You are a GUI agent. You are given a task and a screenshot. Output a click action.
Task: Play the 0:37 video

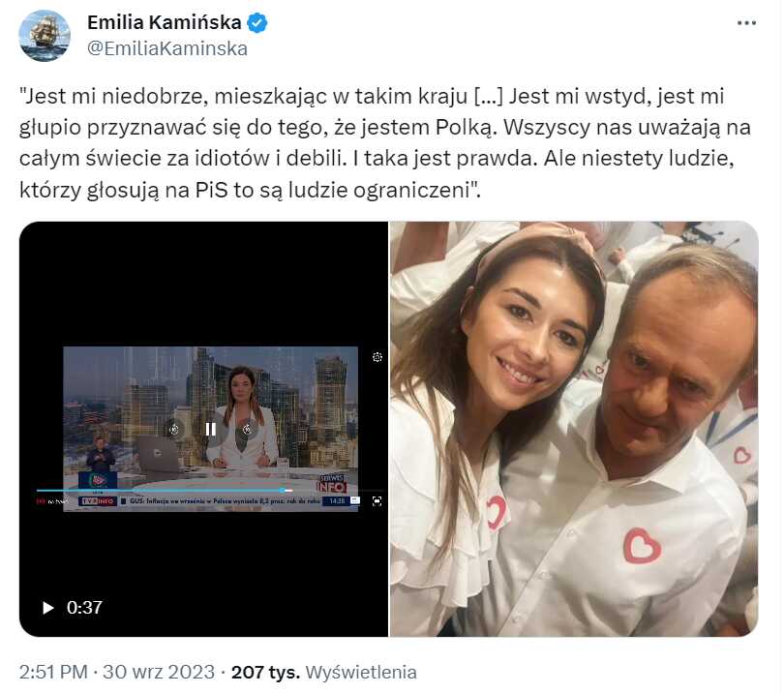click(x=48, y=608)
